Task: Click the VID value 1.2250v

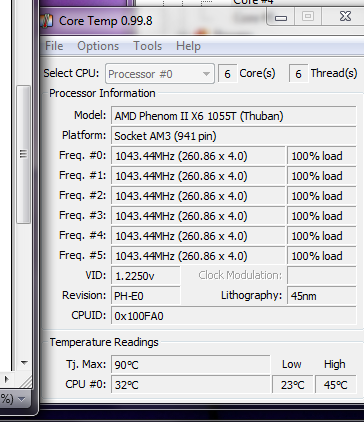Action: click(x=146, y=276)
